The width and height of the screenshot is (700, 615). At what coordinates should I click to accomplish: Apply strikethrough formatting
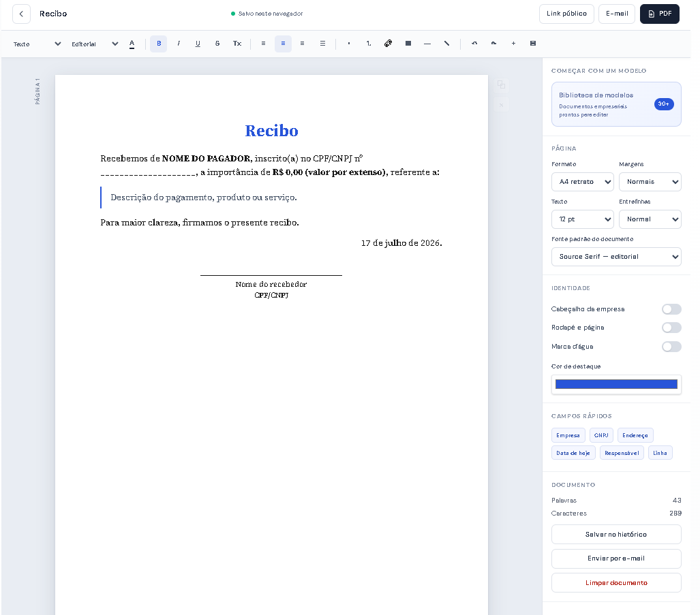[x=217, y=44]
